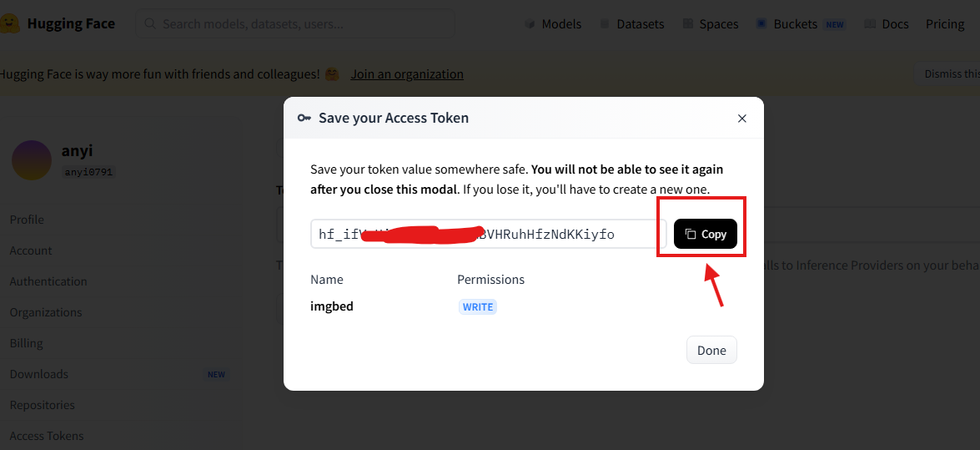Go to the Pricing page
This screenshot has width=980, height=450.
(945, 24)
